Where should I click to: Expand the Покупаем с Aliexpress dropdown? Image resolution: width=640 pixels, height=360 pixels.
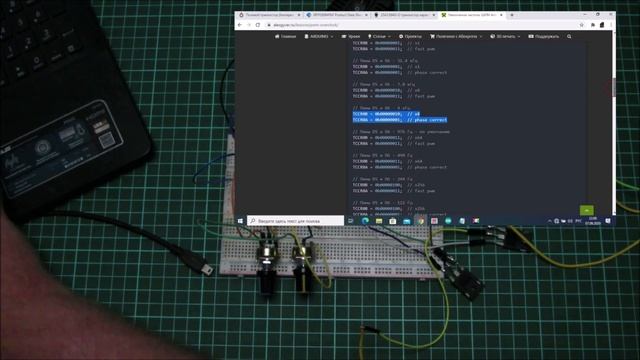pos(456,36)
